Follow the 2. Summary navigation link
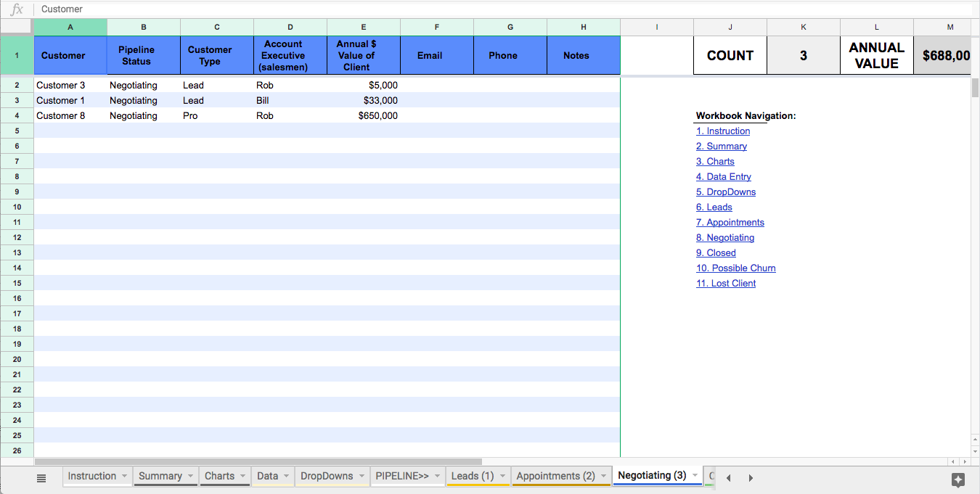This screenshot has height=494, width=980. tap(722, 147)
